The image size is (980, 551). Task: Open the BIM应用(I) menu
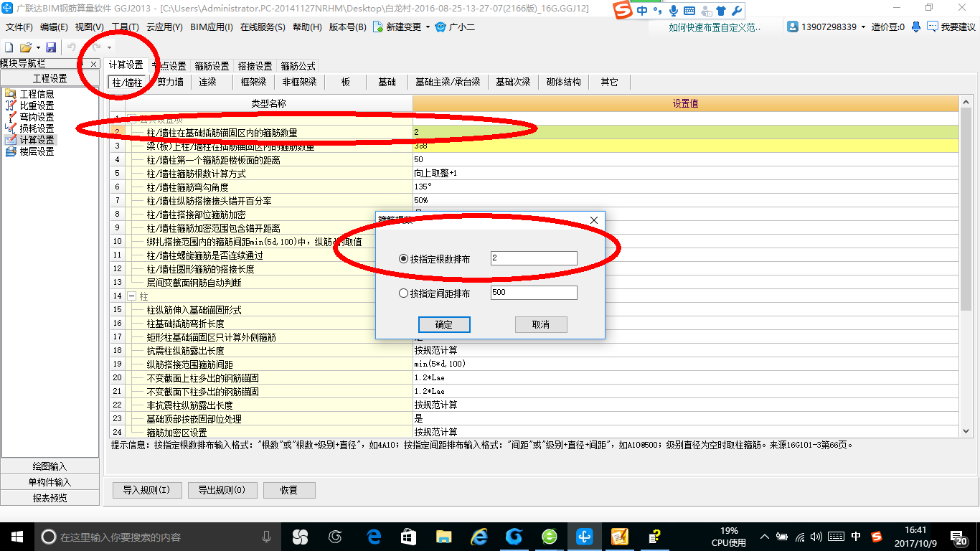pos(212,27)
